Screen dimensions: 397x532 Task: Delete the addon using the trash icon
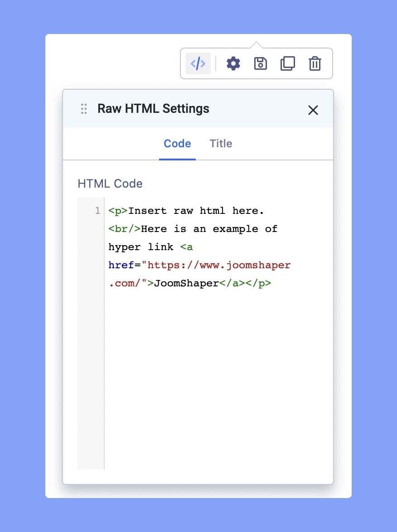coord(315,63)
